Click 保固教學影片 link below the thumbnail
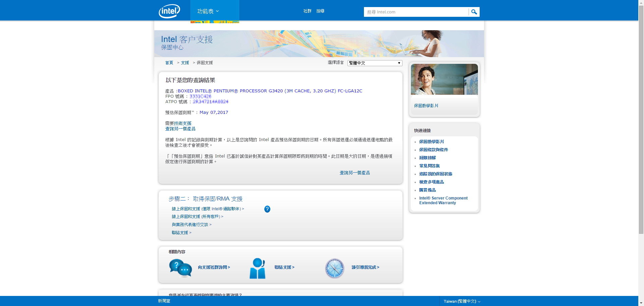644x306 pixels. (x=426, y=106)
